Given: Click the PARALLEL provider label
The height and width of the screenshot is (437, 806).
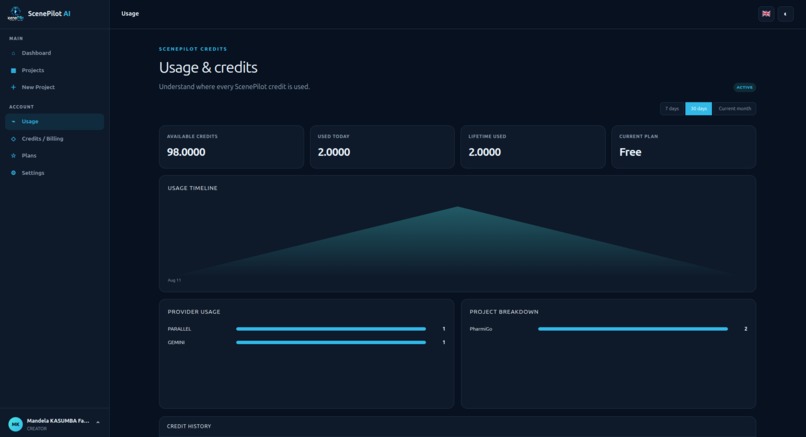Looking at the screenshot, I should [x=179, y=329].
